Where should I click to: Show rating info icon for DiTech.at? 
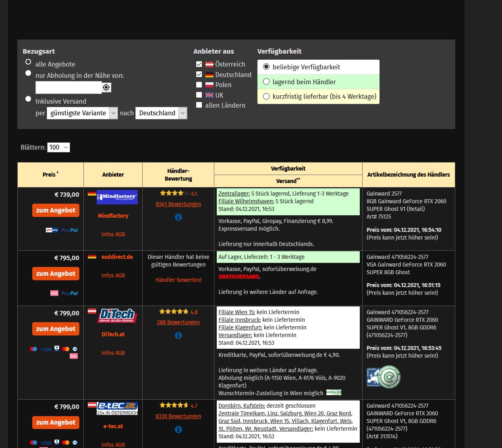pos(178,335)
